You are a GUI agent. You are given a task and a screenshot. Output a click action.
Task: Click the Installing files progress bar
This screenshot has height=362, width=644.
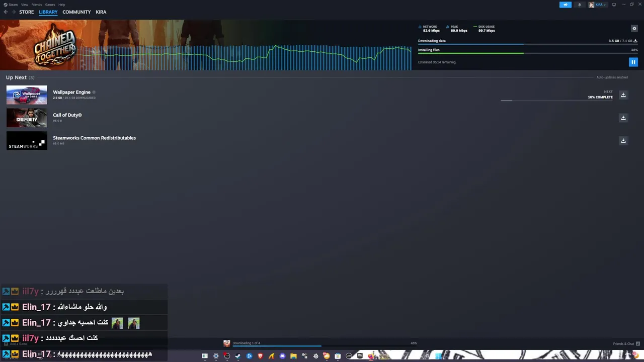[x=528, y=53]
